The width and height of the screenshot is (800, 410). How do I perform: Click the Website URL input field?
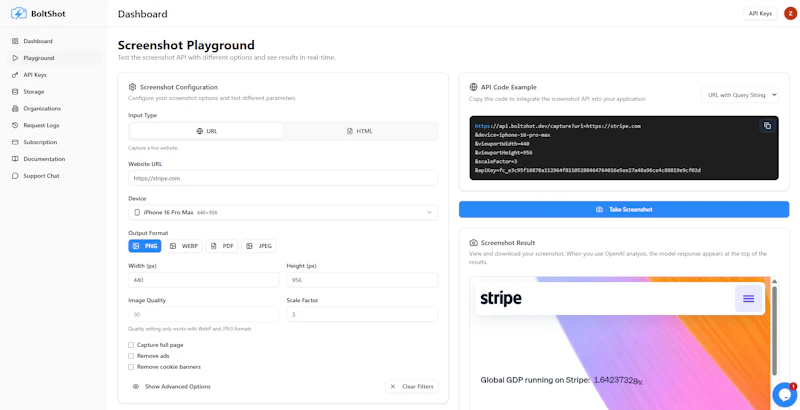283,178
